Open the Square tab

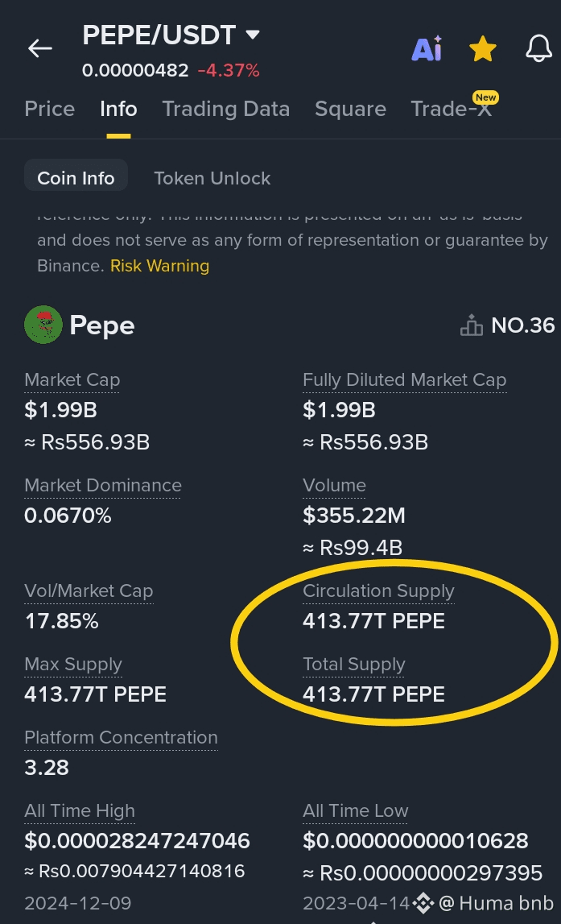pyautogui.click(x=350, y=109)
